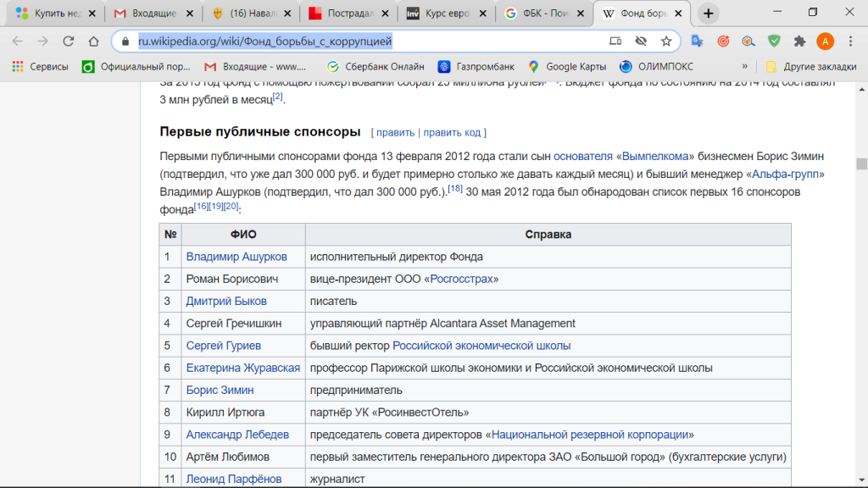Open the orange profile avatar menu
The width and height of the screenshot is (868, 488).
point(825,41)
